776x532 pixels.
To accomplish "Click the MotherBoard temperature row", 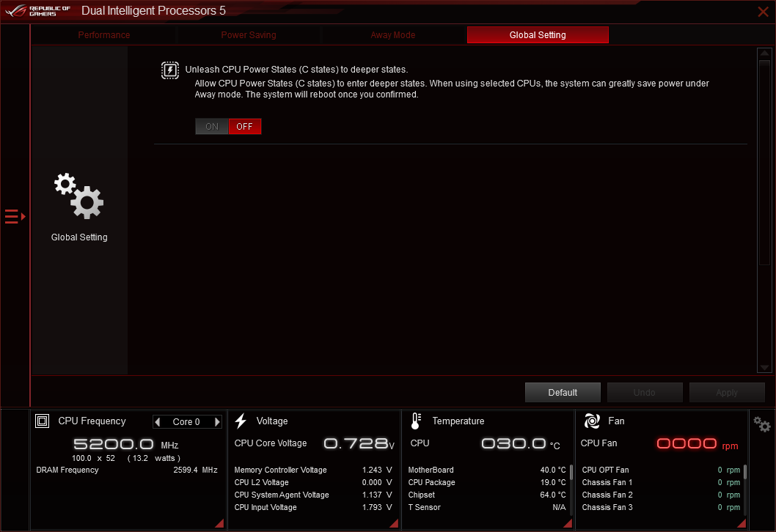I will [x=487, y=470].
